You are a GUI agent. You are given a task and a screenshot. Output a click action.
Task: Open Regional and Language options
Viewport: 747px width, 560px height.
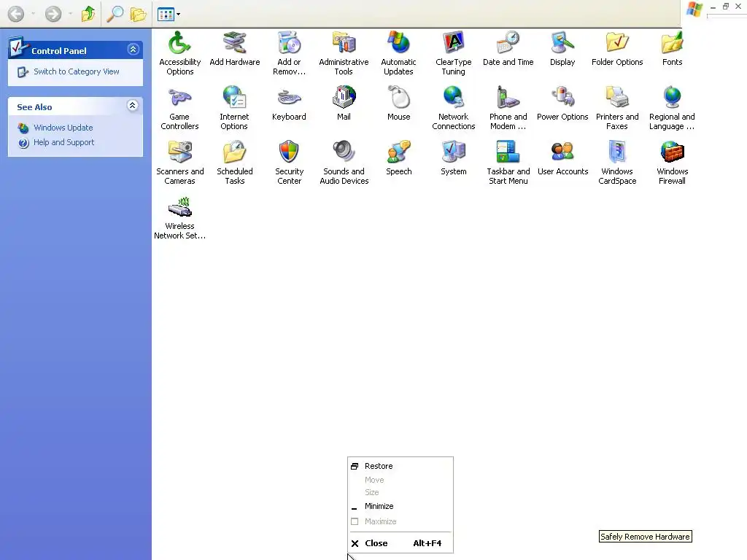672,108
